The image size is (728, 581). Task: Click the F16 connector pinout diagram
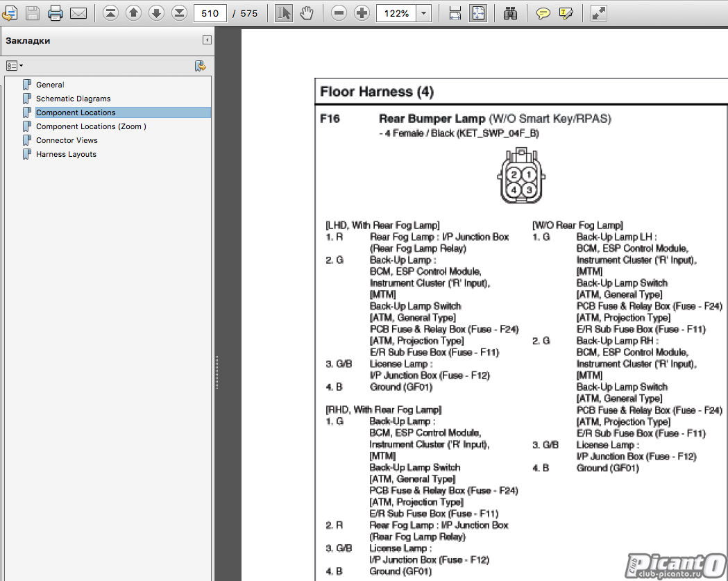[x=521, y=176]
